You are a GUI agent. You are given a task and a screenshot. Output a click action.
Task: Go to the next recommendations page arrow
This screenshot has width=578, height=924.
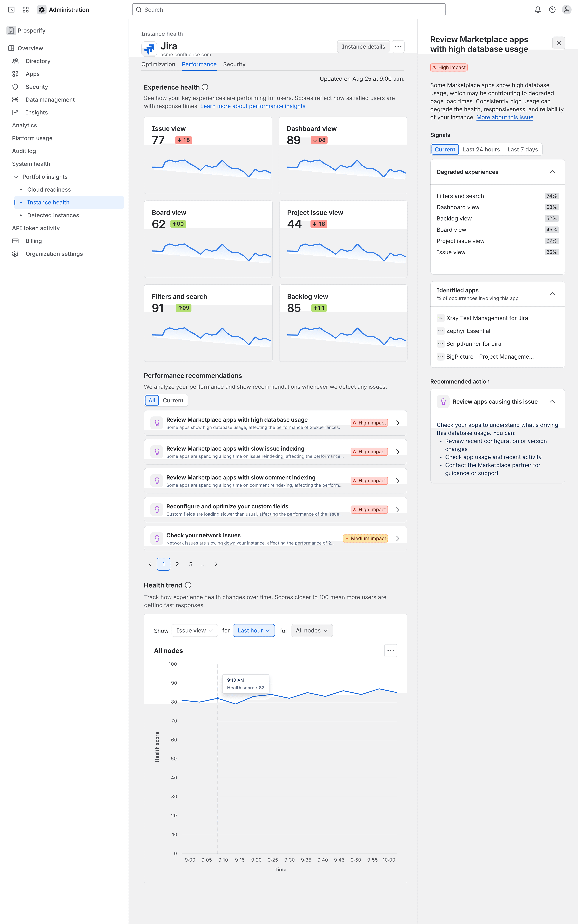pyautogui.click(x=216, y=564)
